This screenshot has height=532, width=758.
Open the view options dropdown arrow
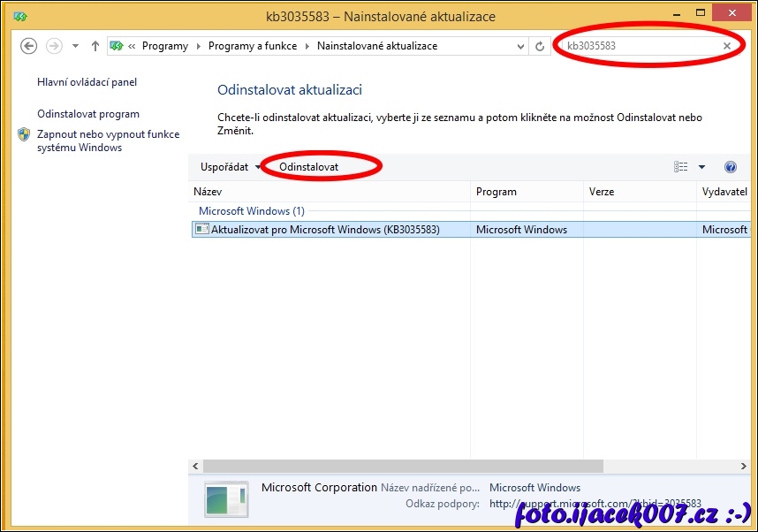[x=702, y=167]
